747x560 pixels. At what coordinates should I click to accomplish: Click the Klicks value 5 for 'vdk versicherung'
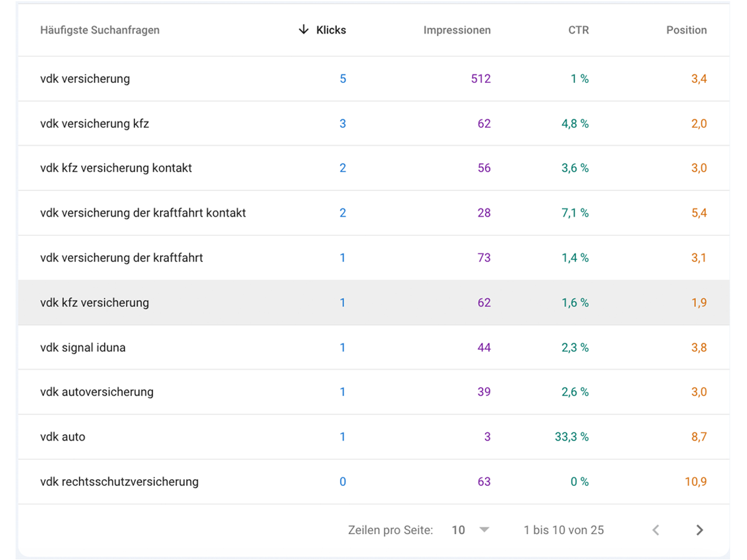[x=342, y=79]
